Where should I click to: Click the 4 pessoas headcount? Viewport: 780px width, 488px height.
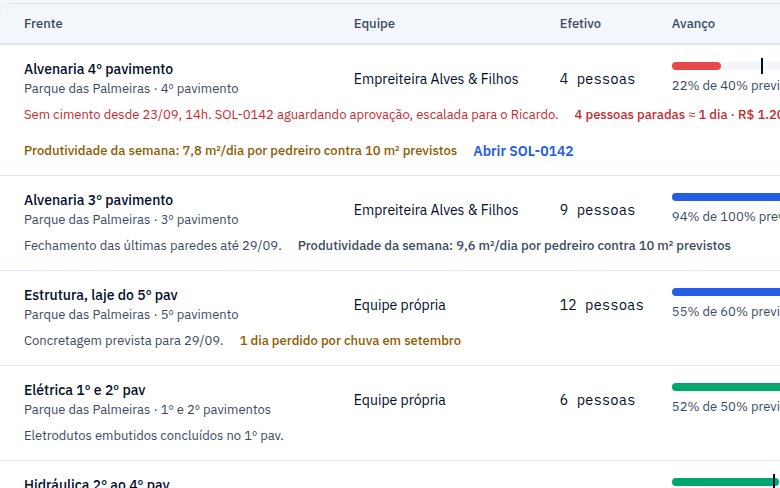pos(597,79)
